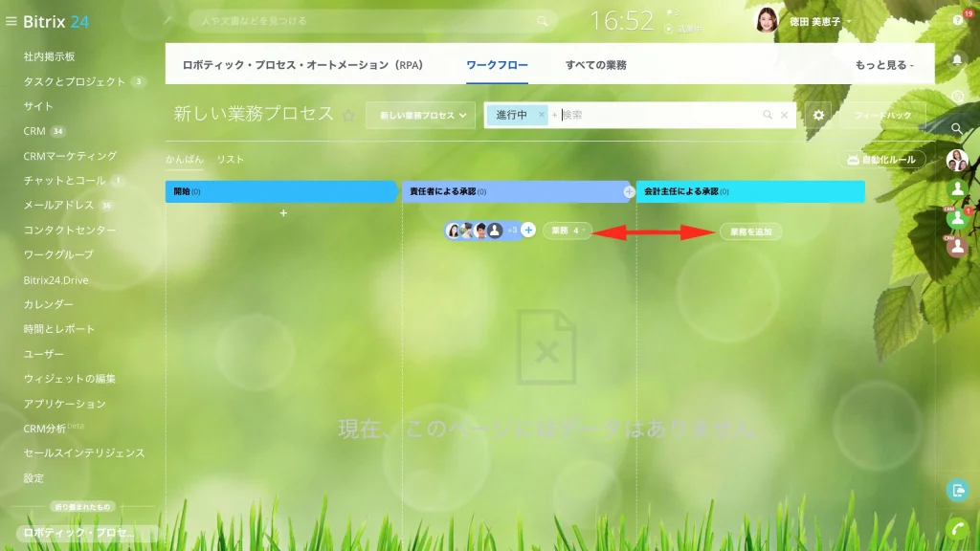Toggle the 折り畳まれたもの collapsed section

pyautogui.click(x=82, y=507)
